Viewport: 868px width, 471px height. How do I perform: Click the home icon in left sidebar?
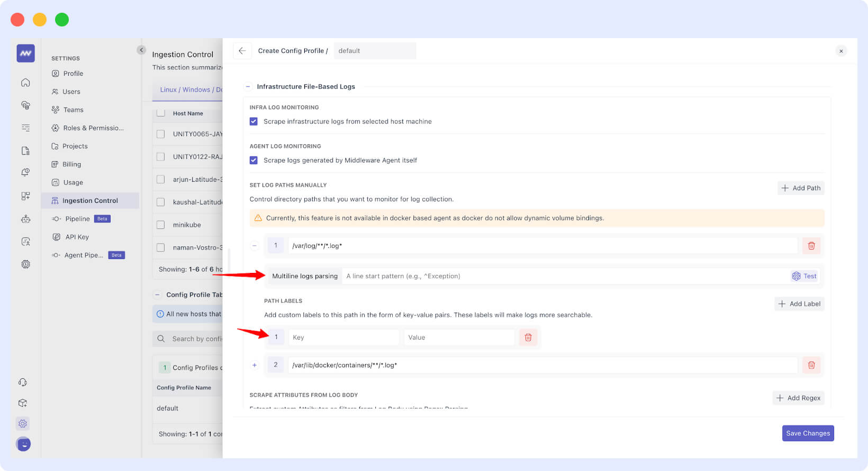point(25,83)
